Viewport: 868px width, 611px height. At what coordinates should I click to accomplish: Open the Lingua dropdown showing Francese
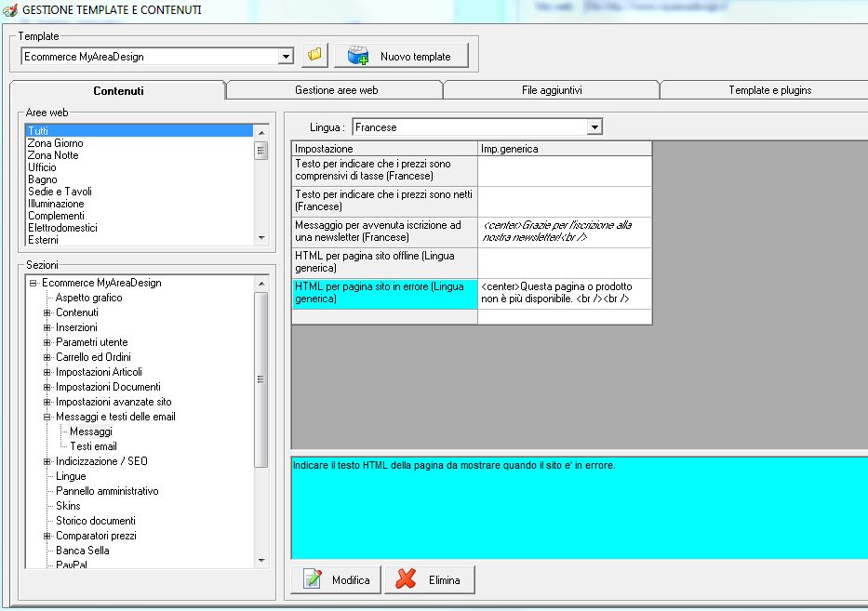[594, 126]
